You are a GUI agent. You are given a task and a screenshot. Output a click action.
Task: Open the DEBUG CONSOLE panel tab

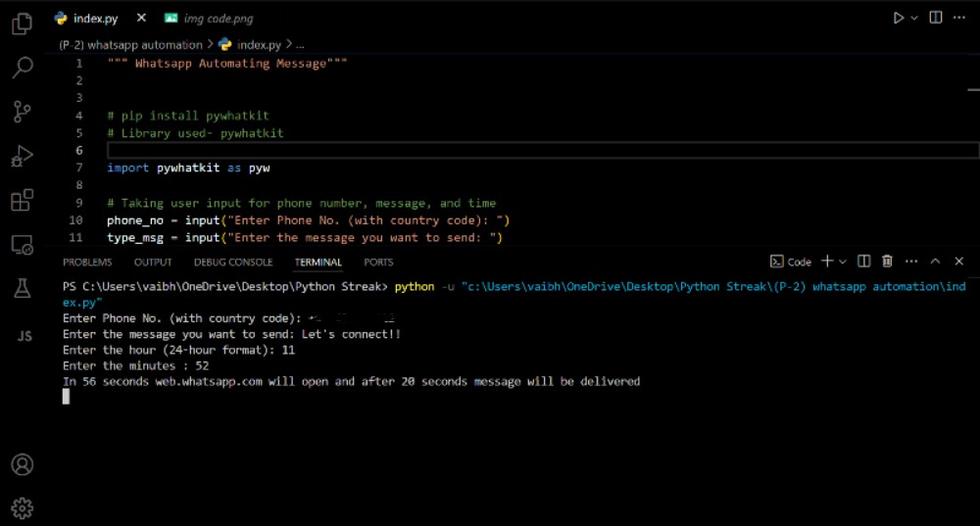(x=233, y=263)
